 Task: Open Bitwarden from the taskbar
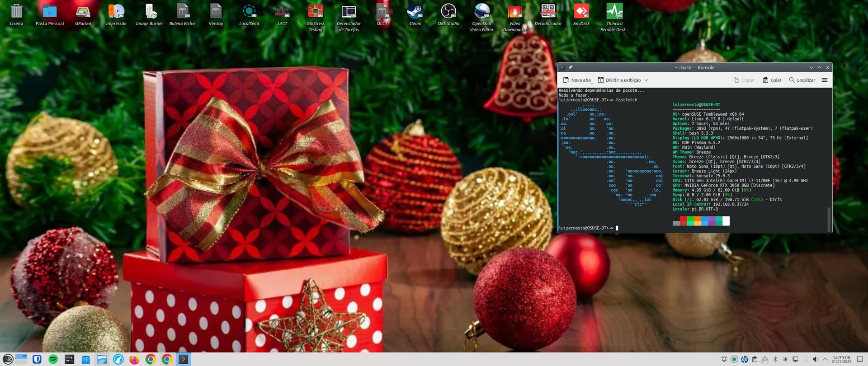37,359
